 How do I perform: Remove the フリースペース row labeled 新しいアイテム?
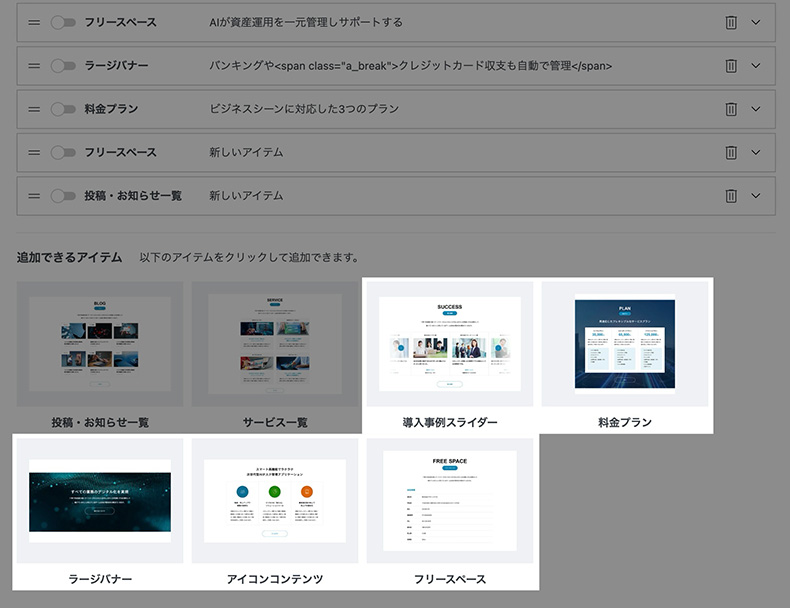(731, 152)
